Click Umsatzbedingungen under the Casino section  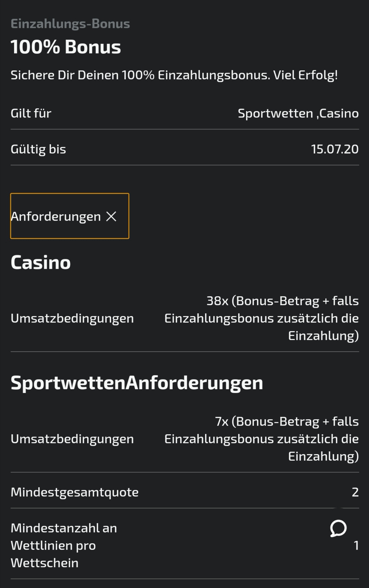click(72, 318)
